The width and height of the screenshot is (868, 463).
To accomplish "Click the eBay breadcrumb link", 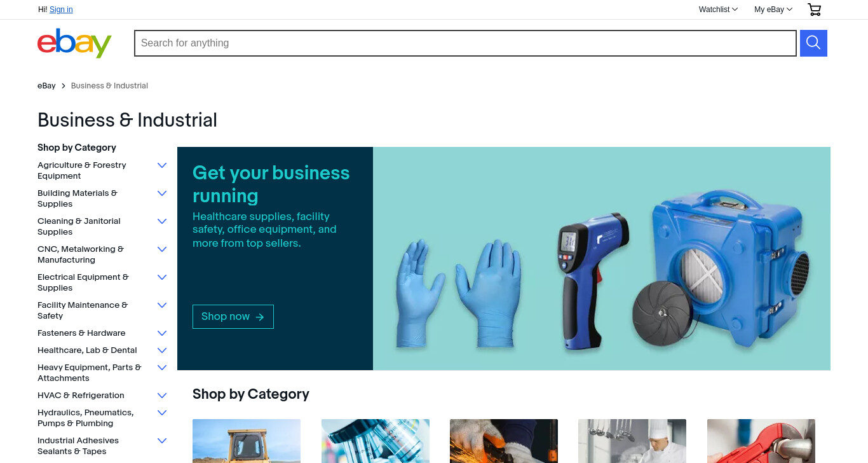I will point(46,86).
